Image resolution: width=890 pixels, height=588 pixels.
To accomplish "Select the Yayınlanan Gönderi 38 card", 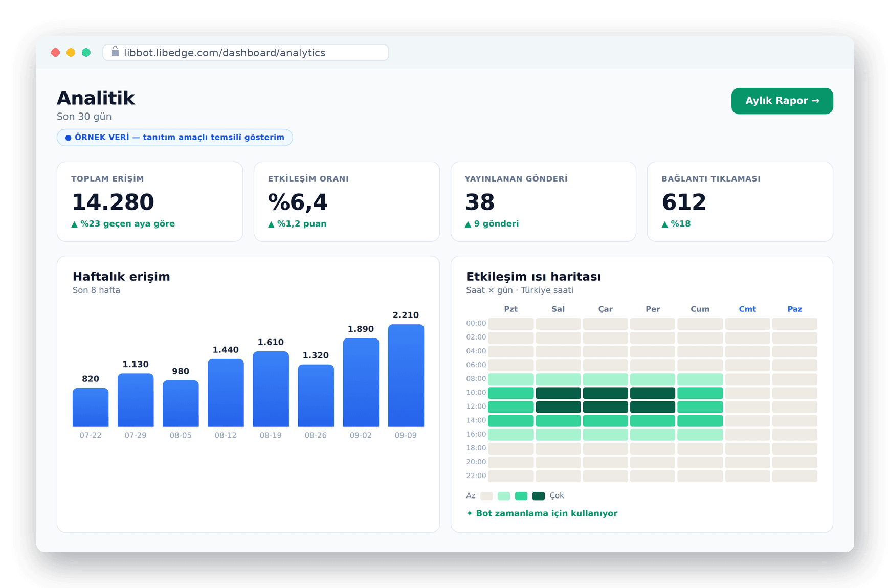I will pos(543,201).
